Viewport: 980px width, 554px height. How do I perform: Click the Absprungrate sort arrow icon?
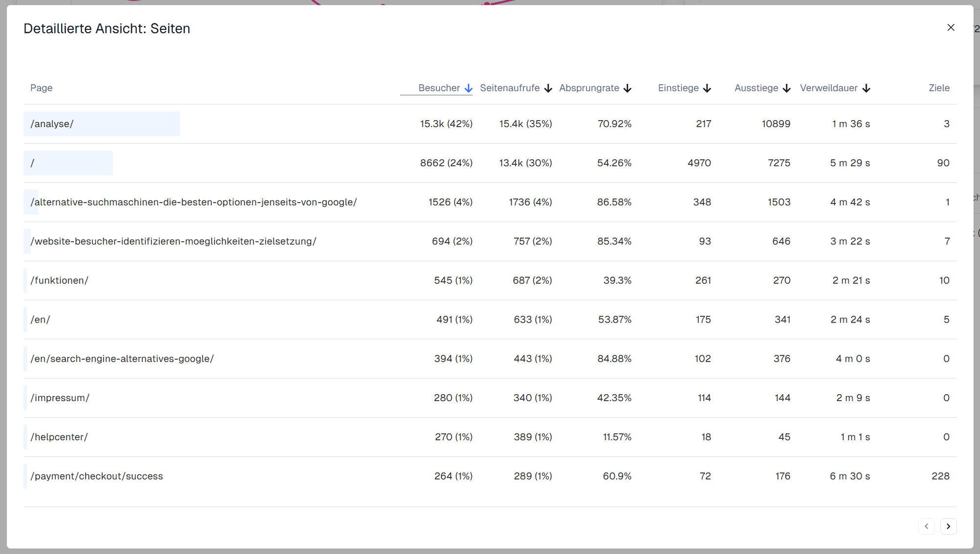tap(628, 88)
